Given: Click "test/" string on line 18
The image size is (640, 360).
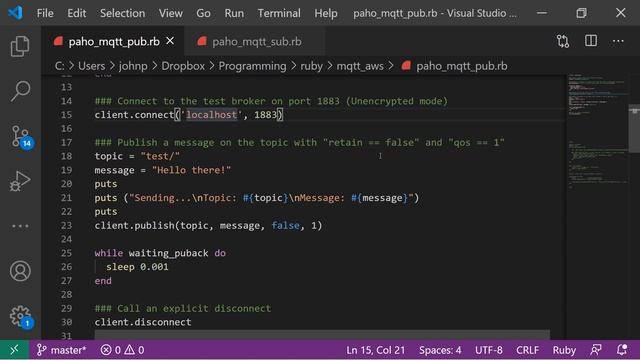Looking at the screenshot, I should point(160,156).
